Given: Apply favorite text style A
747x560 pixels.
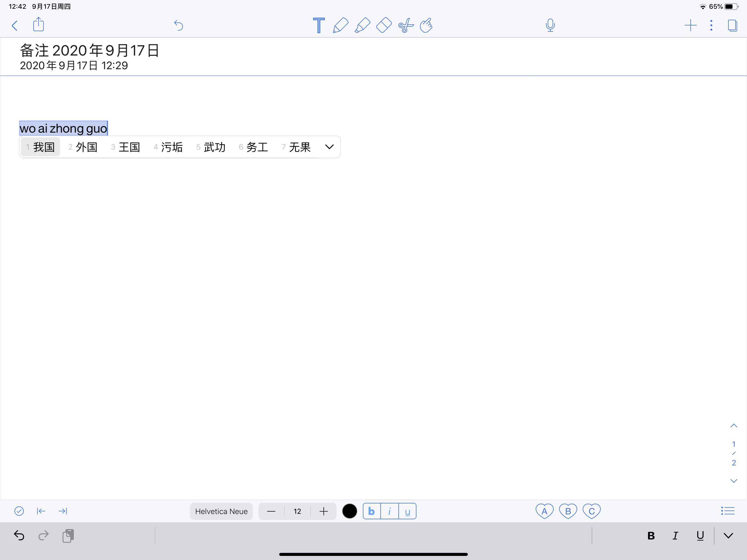Looking at the screenshot, I should pos(544,511).
